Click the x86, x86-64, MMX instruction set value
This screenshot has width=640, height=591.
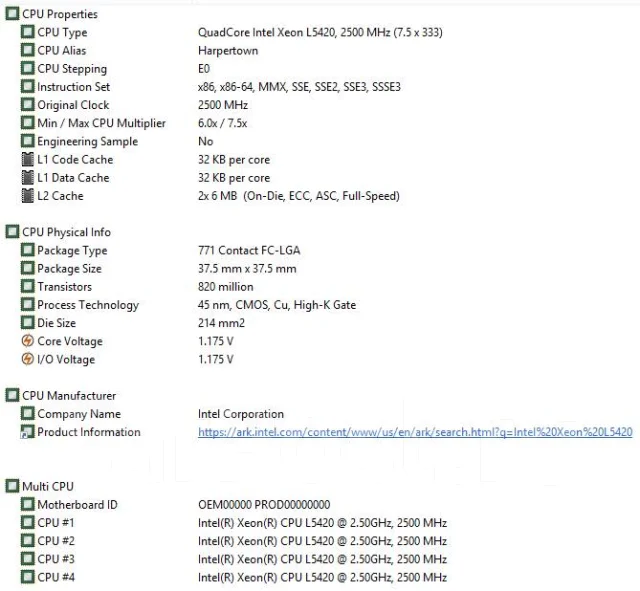tap(299, 87)
